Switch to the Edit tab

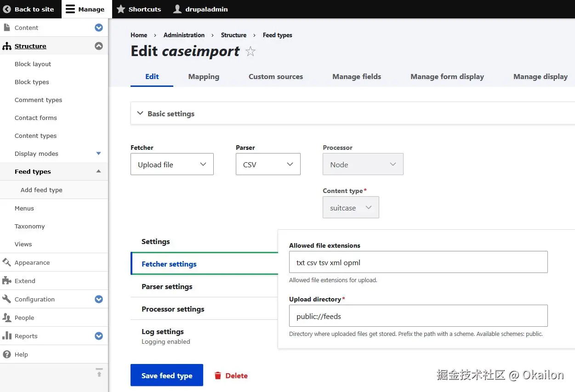pyautogui.click(x=152, y=77)
